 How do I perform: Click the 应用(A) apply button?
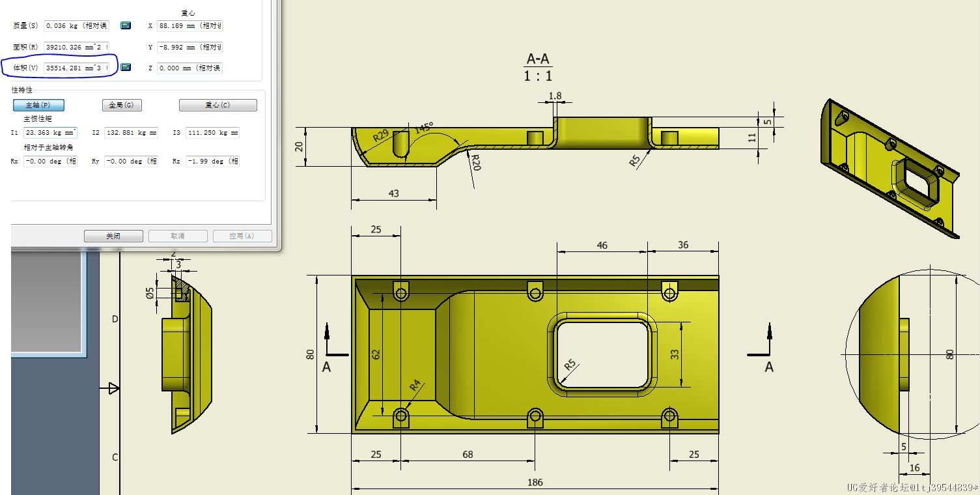241,236
